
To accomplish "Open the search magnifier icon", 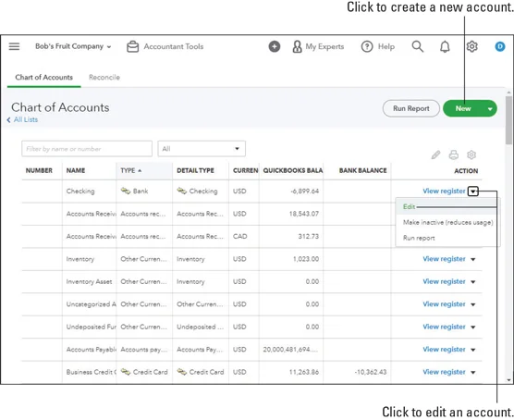I will pos(417,46).
